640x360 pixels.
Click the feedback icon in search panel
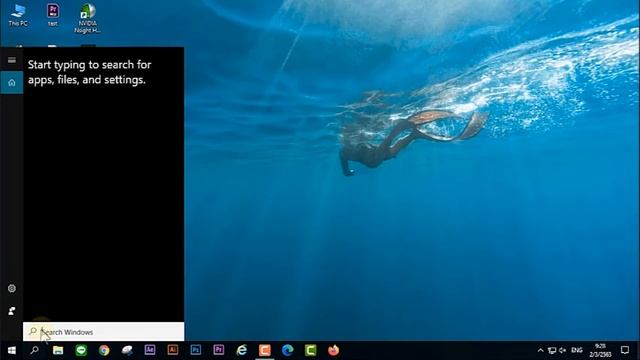pos(11,311)
